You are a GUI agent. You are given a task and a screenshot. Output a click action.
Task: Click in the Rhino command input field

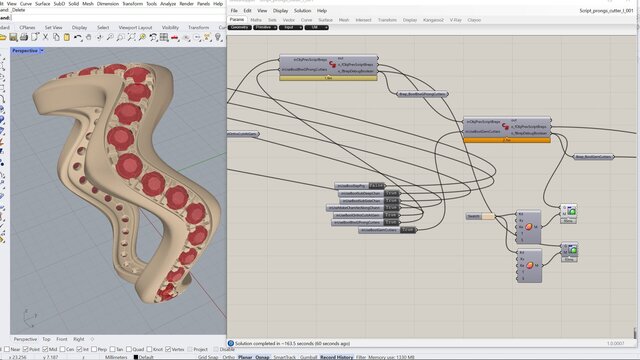pos(118,18)
